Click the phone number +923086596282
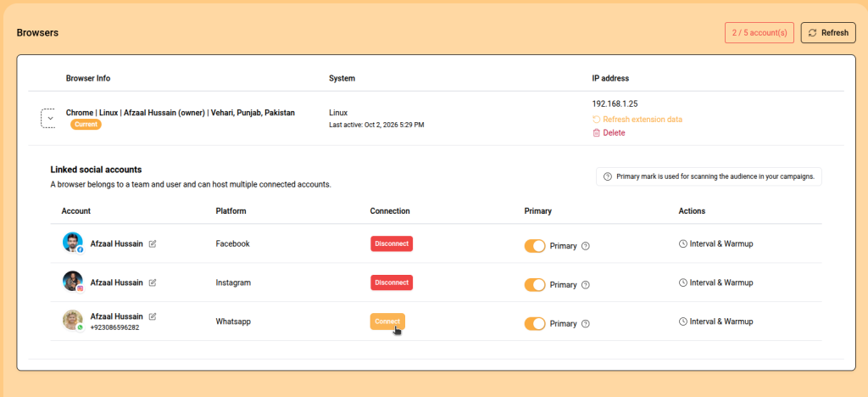 click(x=114, y=327)
